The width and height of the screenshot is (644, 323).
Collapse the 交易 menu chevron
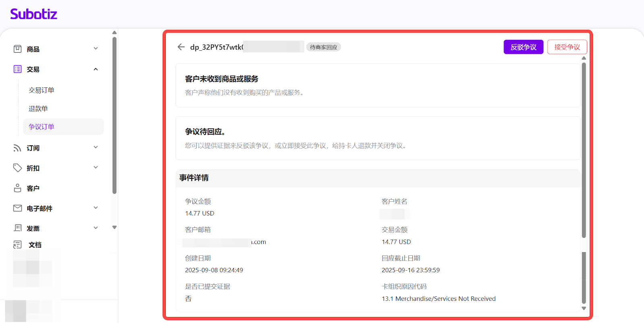pyautogui.click(x=96, y=69)
